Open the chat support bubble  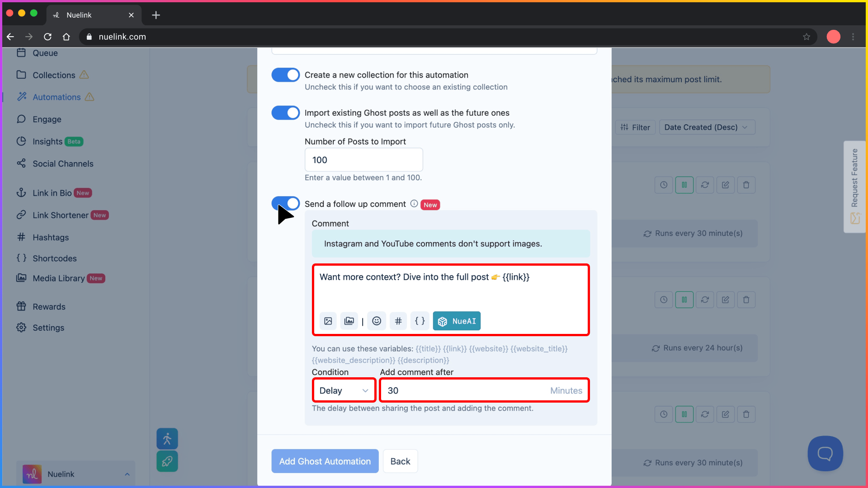825,453
